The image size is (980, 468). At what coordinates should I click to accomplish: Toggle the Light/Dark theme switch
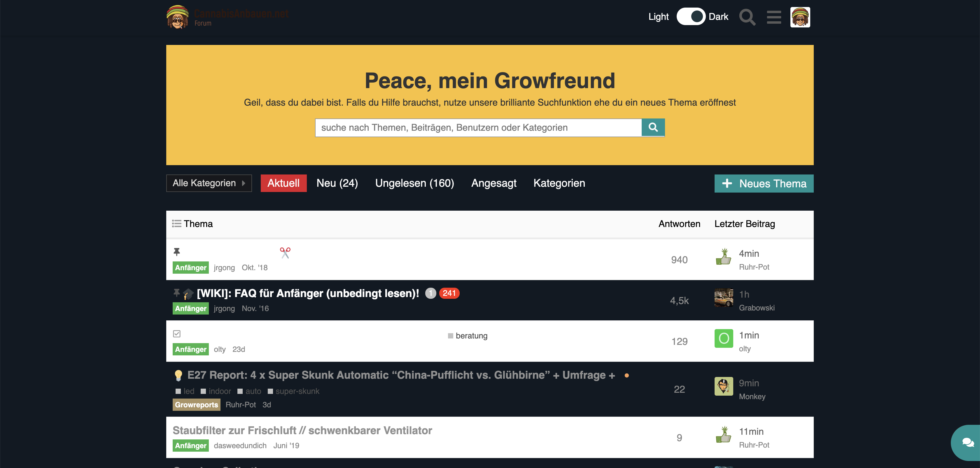[x=690, y=17]
